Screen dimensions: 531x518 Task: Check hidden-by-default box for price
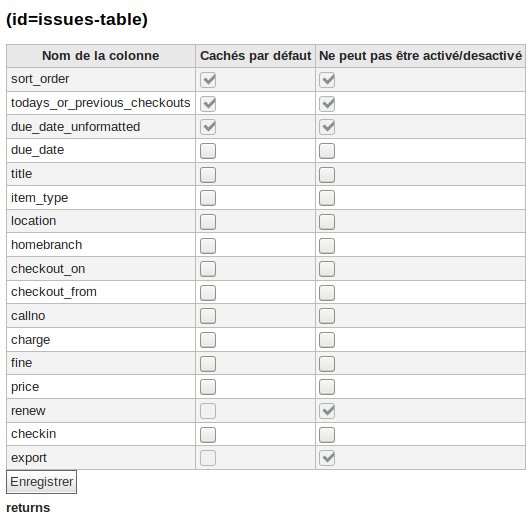tap(208, 387)
